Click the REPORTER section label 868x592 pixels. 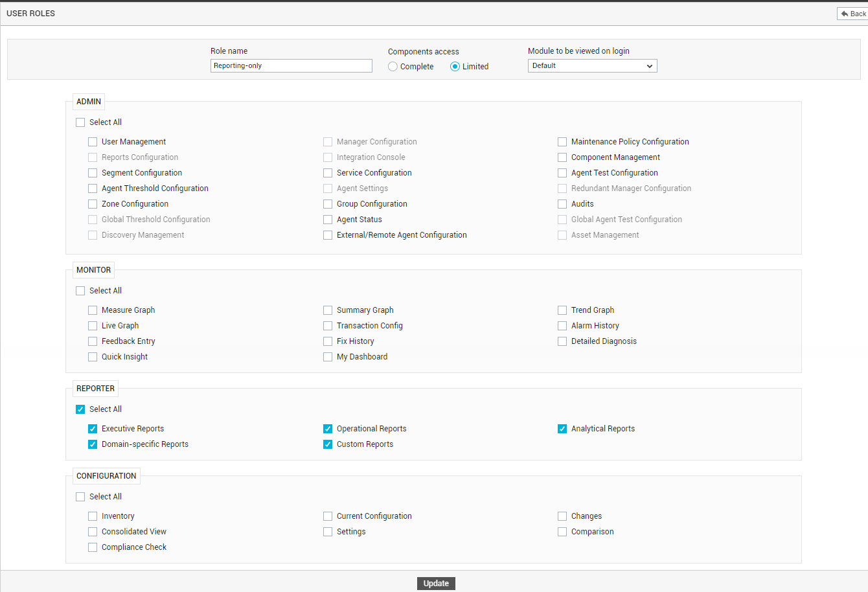coord(96,389)
